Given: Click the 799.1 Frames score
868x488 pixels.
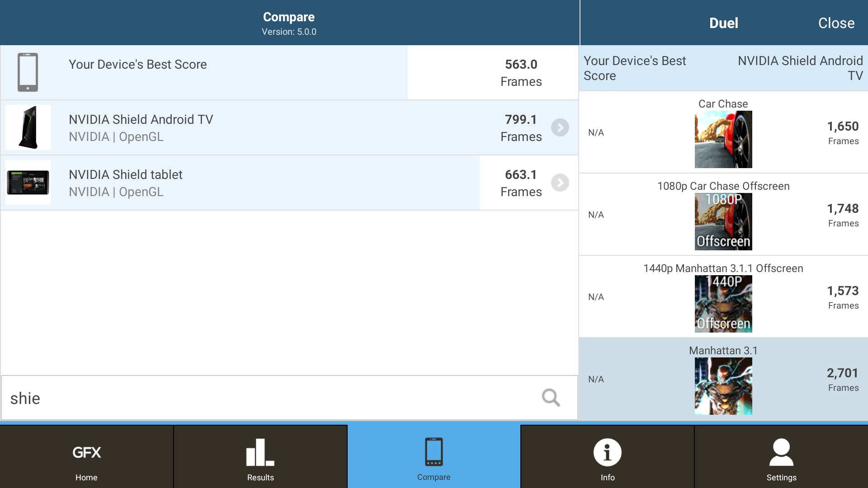Looking at the screenshot, I should tap(521, 128).
